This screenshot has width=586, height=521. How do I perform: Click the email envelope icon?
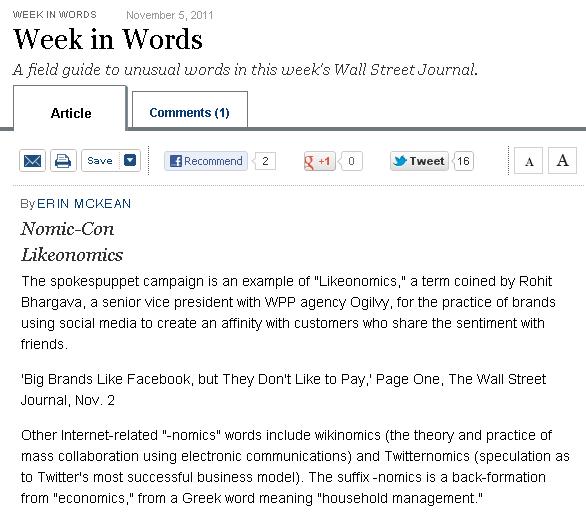click(33, 161)
